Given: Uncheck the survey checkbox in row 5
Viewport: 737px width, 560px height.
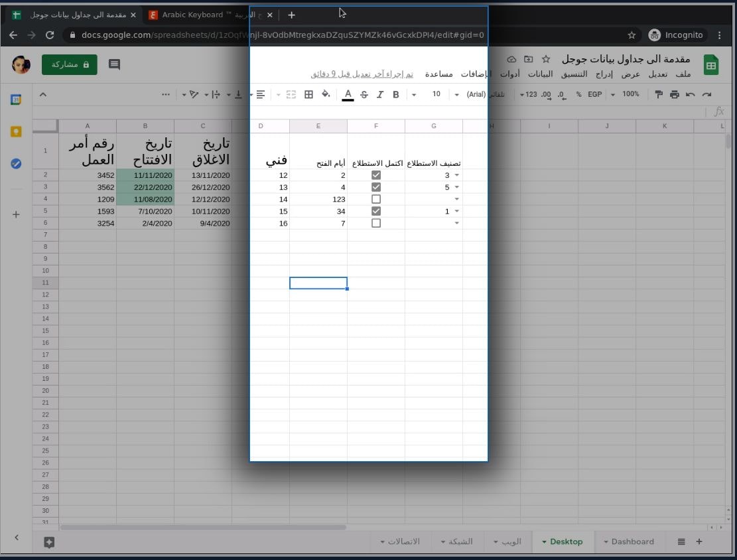Looking at the screenshot, I should pyautogui.click(x=376, y=211).
